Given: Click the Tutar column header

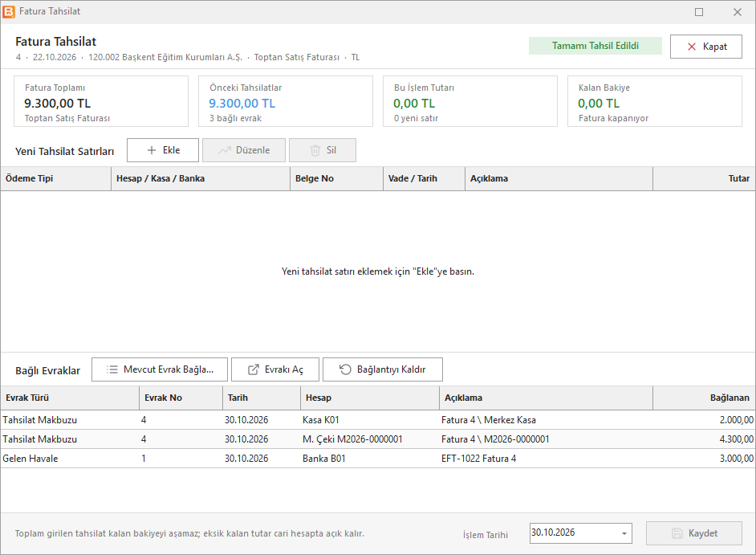Looking at the screenshot, I should [704, 178].
